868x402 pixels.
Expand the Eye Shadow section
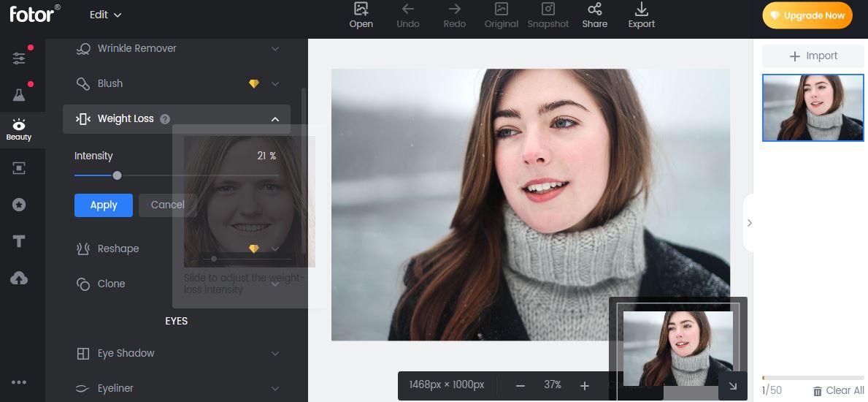[275, 354]
